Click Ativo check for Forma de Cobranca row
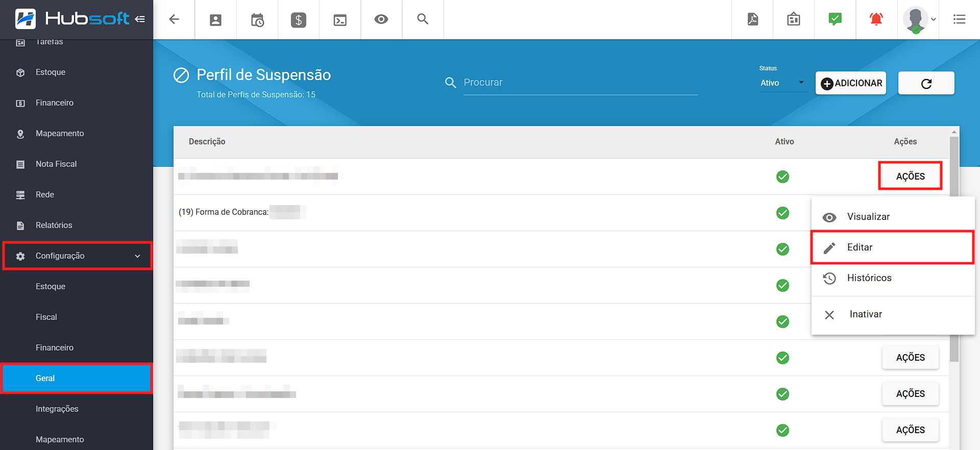This screenshot has height=450, width=980. point(782,213)
